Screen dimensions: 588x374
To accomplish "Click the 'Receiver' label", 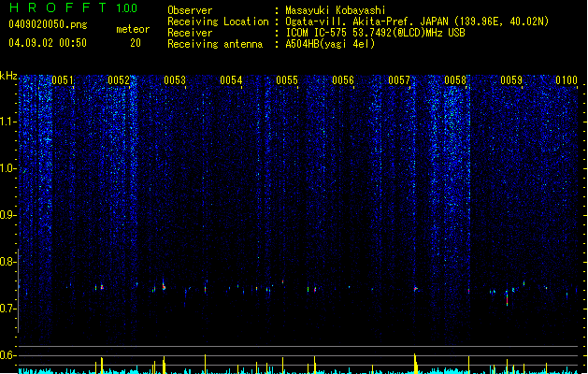I will coord(190,33).
